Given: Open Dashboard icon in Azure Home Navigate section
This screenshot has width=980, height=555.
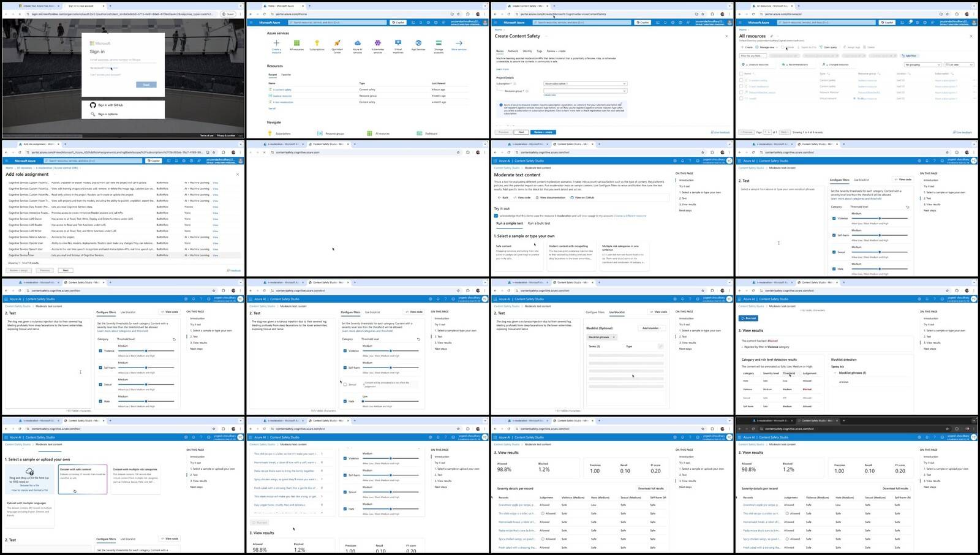Looking at the screenshot, I should tap(419, 133).
